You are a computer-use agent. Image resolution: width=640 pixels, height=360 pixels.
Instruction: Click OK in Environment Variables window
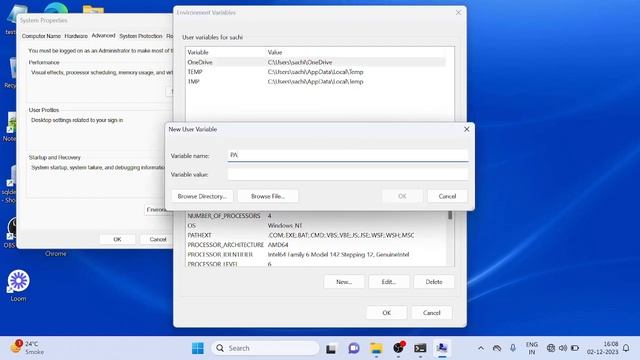387,313
